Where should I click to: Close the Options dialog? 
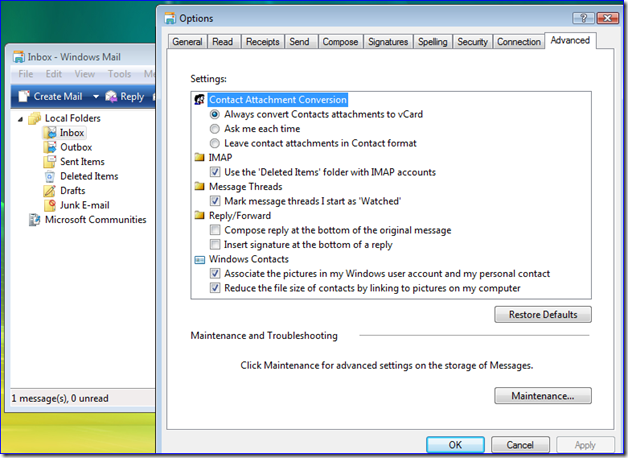coord(607,18)
